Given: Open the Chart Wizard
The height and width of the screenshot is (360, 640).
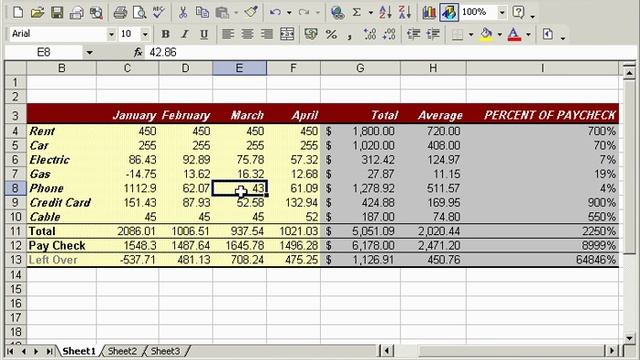Looking at the screenshot, I should pyautogui.click(x=429, y=13).
